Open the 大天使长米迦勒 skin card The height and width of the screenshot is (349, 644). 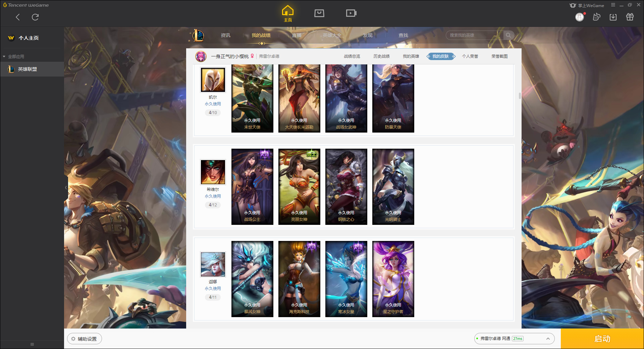pyautogui.click(x=299, y=98)
